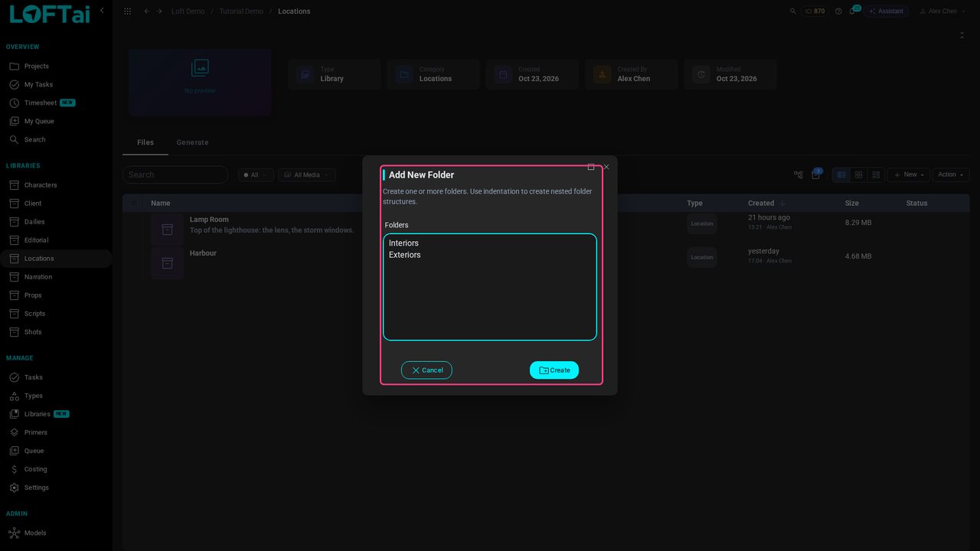Image resolution: width=980 pixels, height=551 pixels.
Task: Switch to list view
Action: (x=841, y=175)
